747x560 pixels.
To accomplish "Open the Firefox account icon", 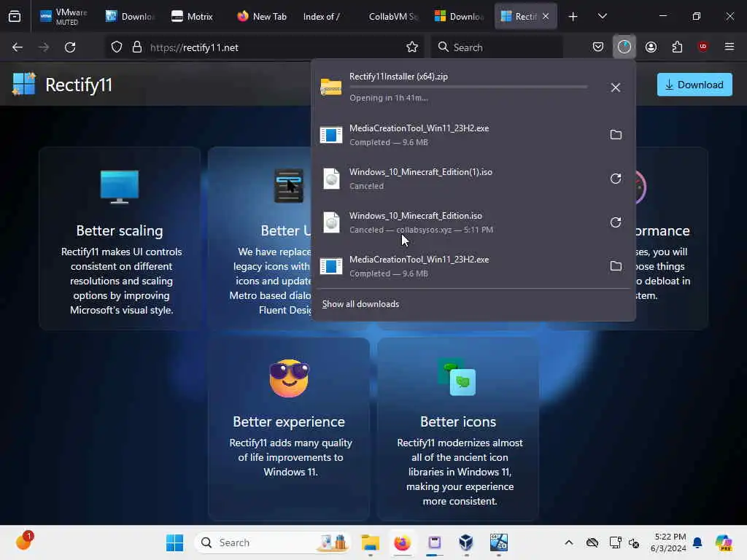I will (x=651, y=47).
